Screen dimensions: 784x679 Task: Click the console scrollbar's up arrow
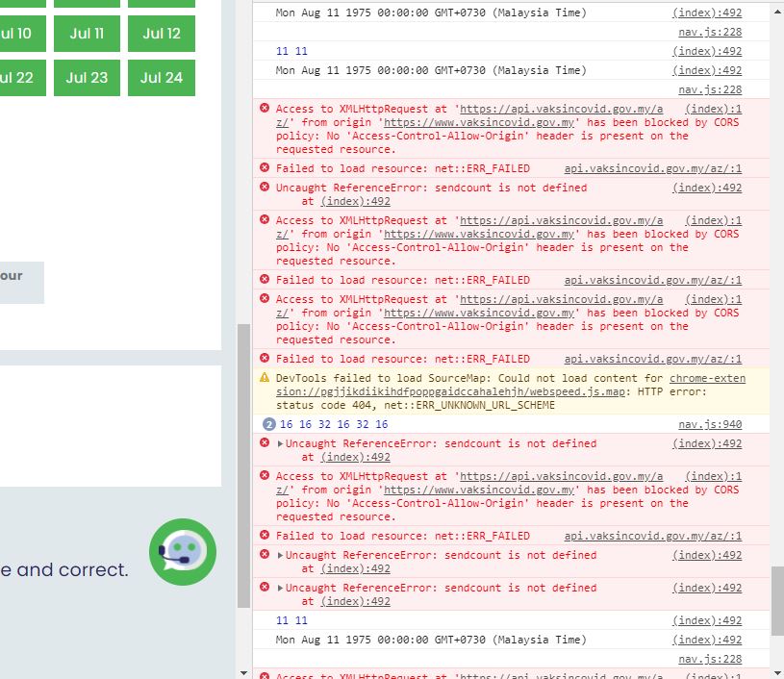(777, 11)
